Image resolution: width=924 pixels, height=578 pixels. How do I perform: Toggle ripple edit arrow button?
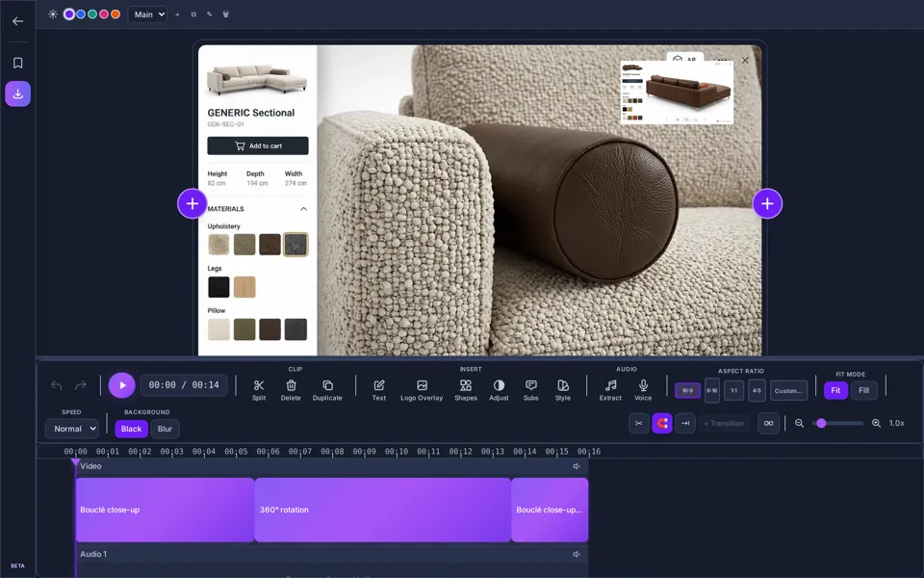685,423
